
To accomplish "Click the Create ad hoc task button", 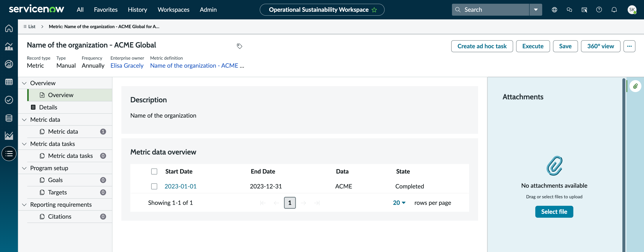I will click(482, 46).
